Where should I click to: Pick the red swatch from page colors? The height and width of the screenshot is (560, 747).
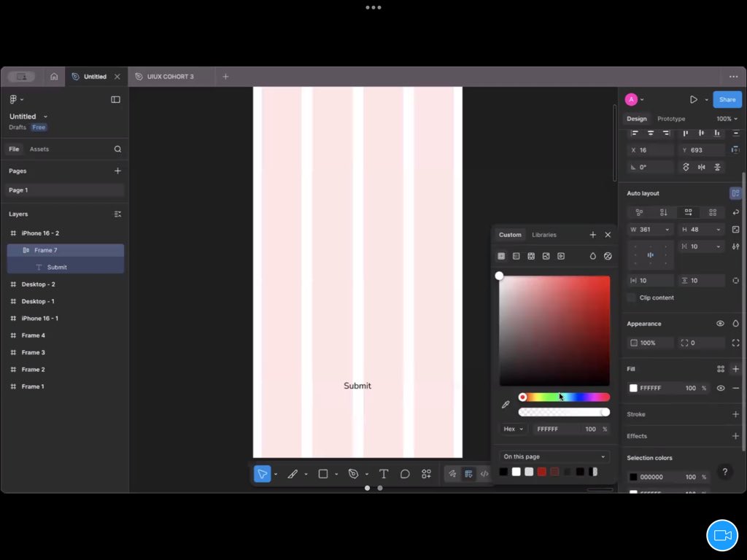tap(542, 472)
